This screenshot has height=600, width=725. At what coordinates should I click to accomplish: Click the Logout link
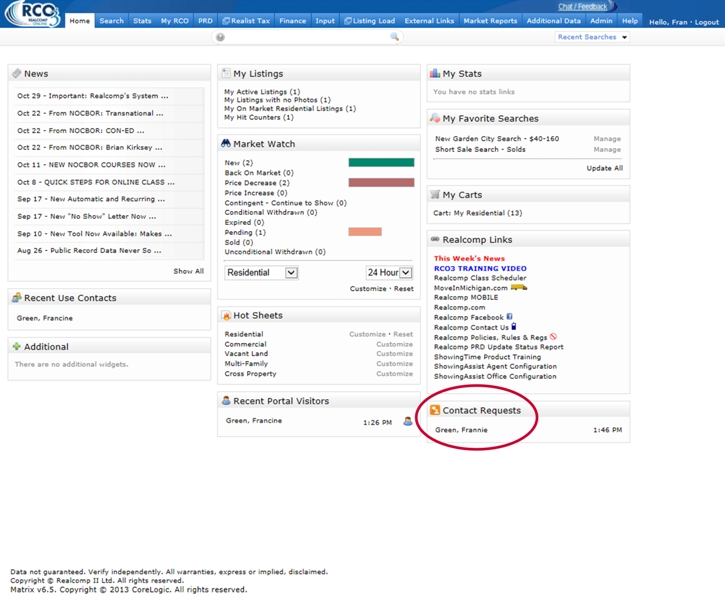pyautogui.click(x=707, y=22)
